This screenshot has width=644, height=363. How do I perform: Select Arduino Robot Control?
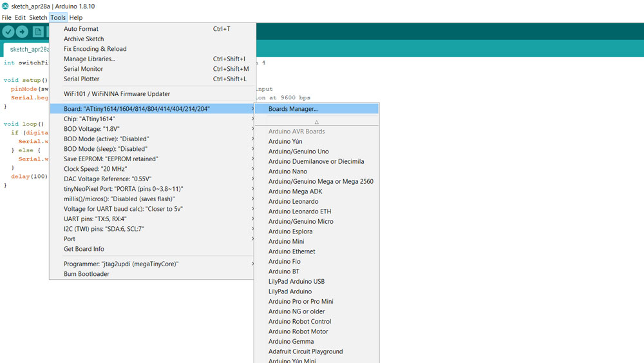point(317,322)
